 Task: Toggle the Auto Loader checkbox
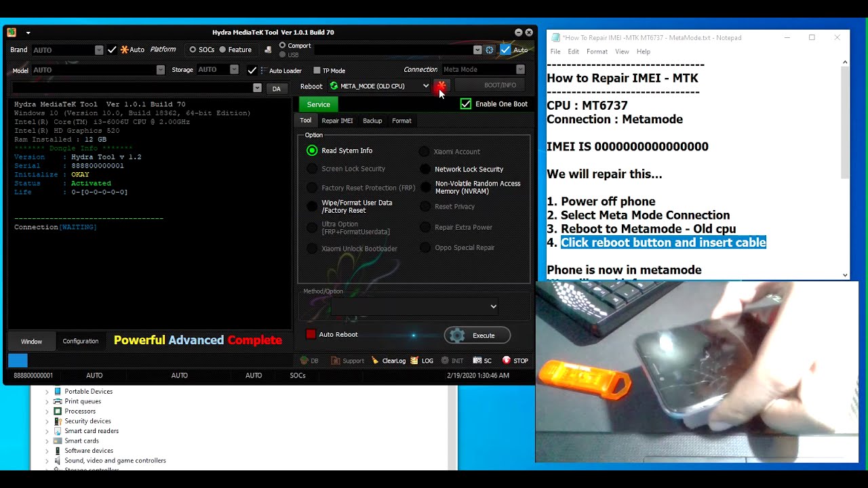tap(252, 70)
